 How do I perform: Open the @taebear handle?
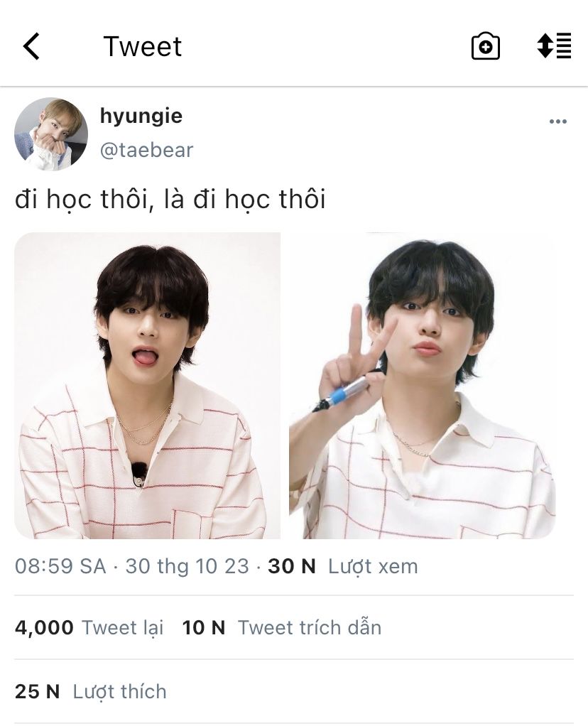tap(146, 150)
